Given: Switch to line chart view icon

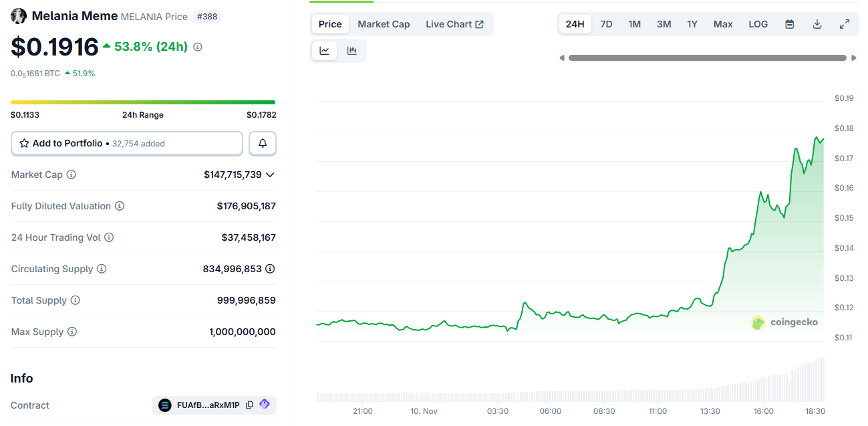Looking at the screenshot, I should (x=325, y=51).
